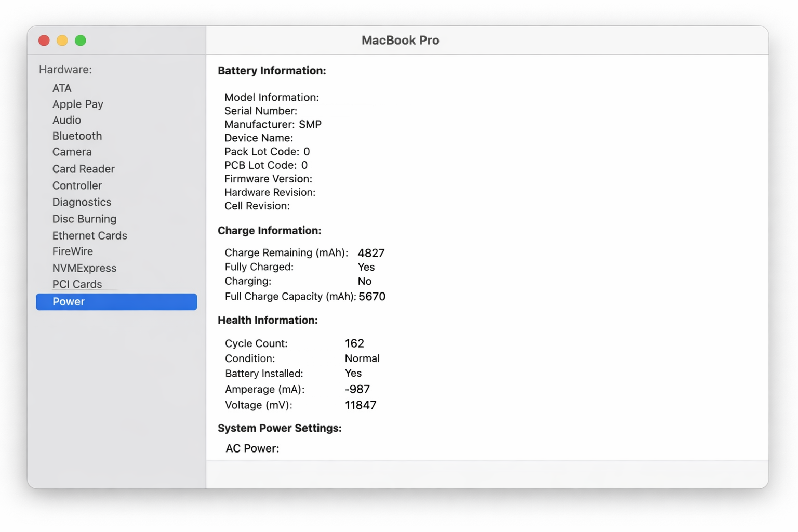Viewport: 798px width, 532px height.
Task: Select NVMExpress hardware entry
Action: pos(84,268)
